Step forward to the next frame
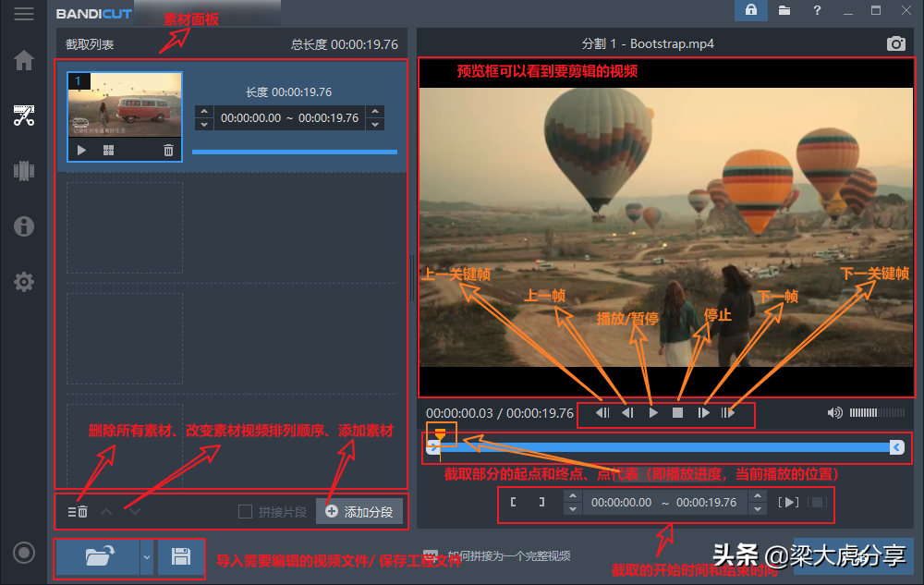924x585 pixels. (703, 413)
